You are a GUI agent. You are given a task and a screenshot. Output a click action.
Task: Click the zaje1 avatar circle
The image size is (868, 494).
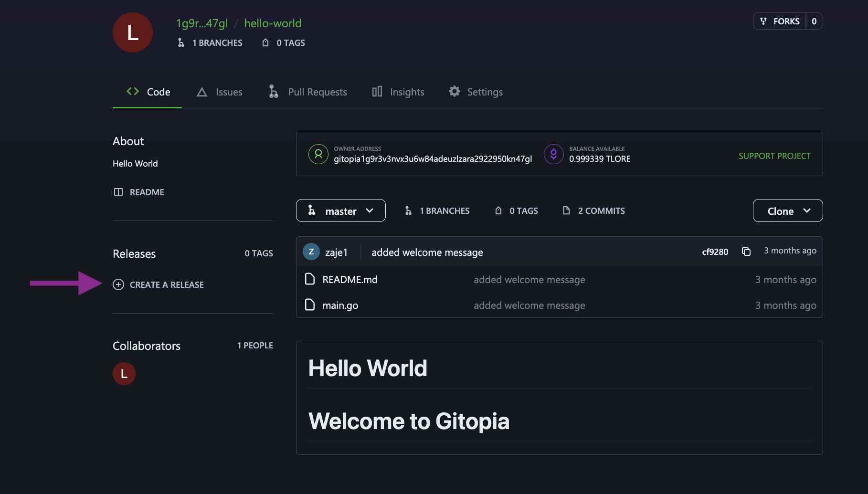click(x=311, y=252)
